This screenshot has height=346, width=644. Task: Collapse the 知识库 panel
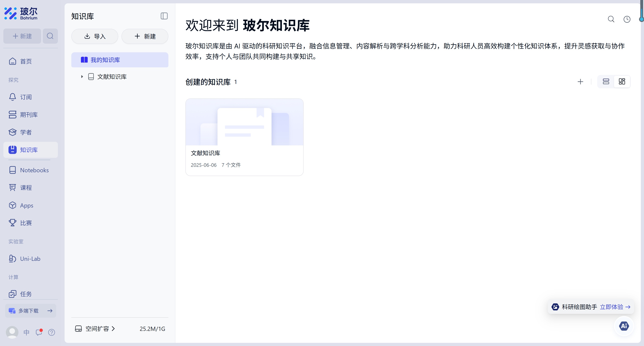pos(164,16)
